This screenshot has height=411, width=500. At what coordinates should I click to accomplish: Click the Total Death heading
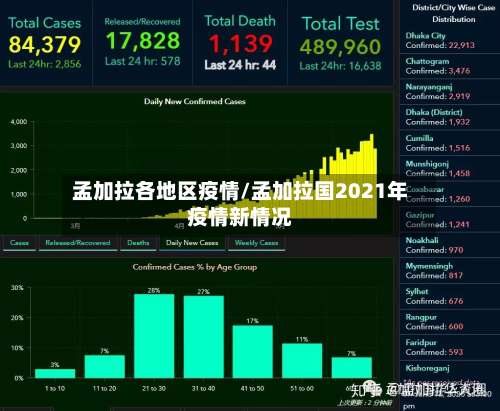click(240, 21)
